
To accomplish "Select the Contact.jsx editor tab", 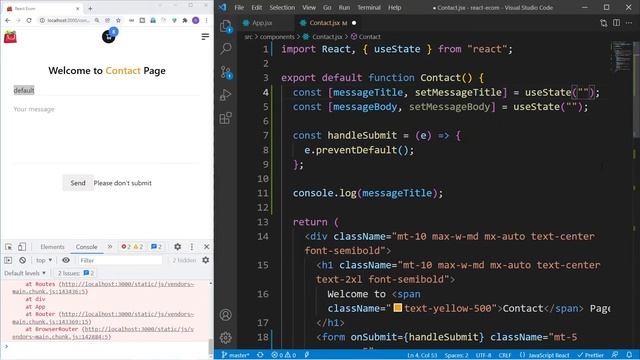I will click(x=329, y=23).
